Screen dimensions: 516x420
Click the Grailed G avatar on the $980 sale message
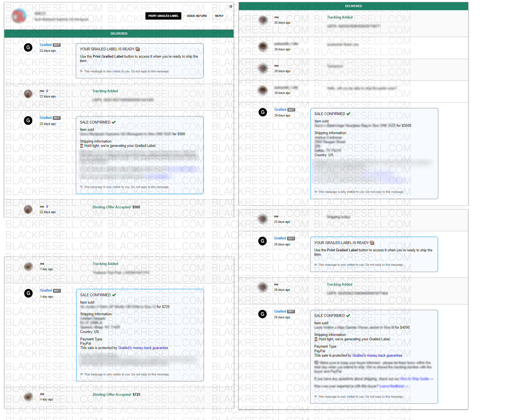28,120
